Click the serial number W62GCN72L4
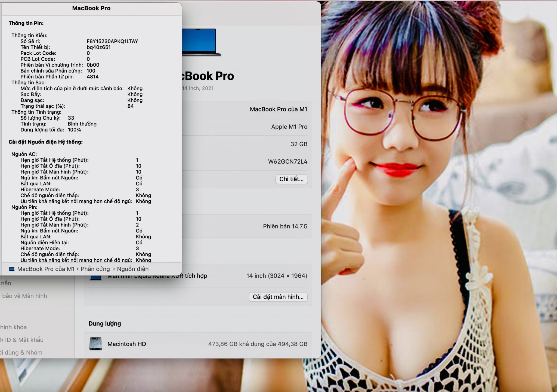This screenshot has height=392, width=557. tap(287, 162)
